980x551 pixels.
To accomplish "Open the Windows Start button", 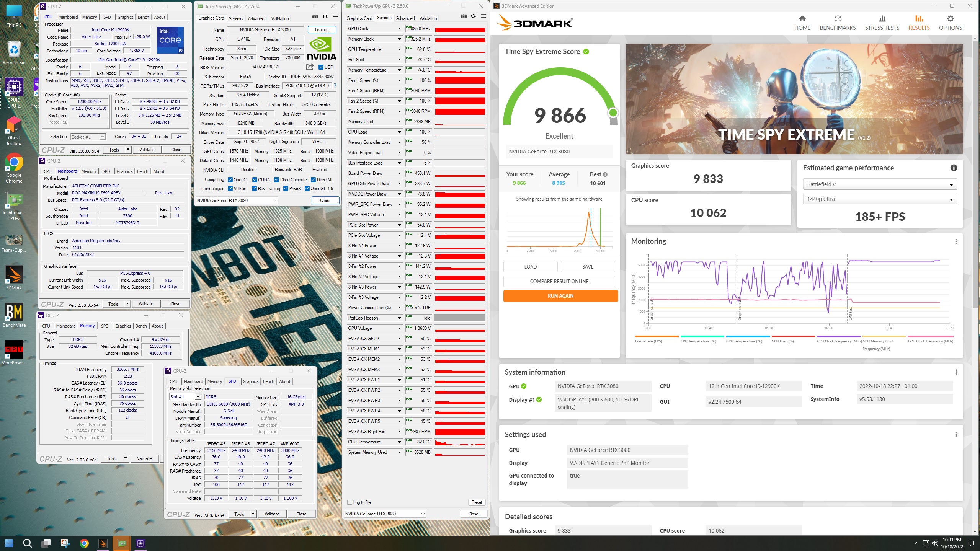I will tap(9, 543).
